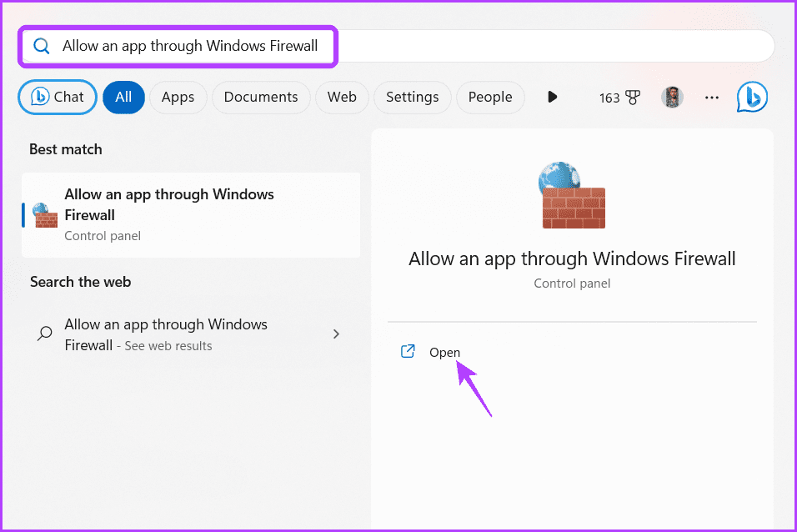Image resolution: width=797 pixels, height=532 pixels.
Task: Switch to the Documents filter tab
Action: click(261, 97)
